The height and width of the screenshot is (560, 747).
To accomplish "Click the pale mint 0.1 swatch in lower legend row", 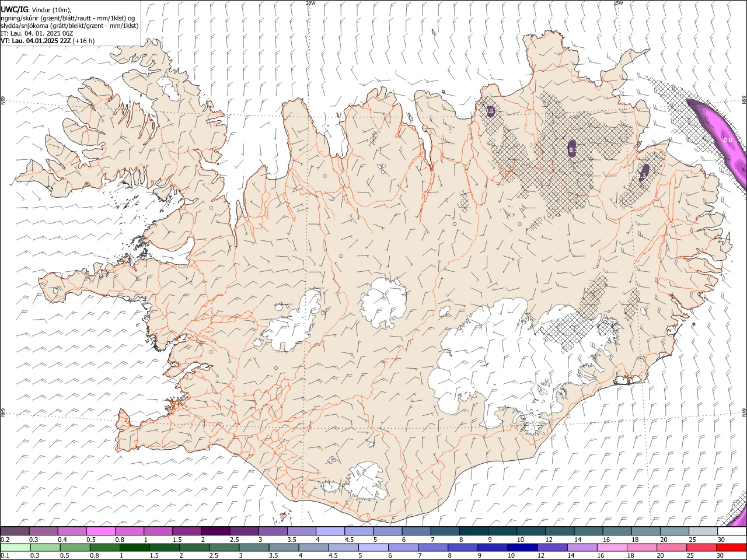I will coord(15,547).
